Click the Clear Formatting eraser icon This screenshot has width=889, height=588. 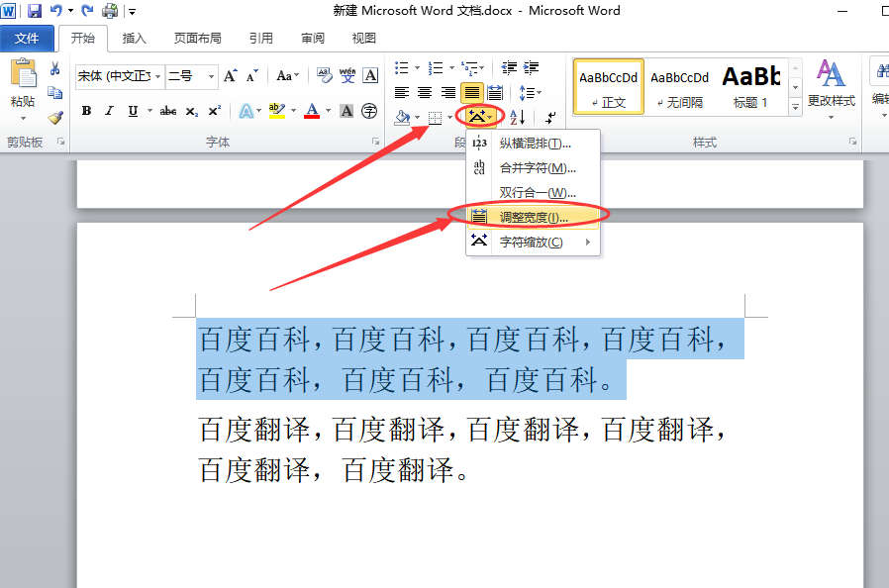[325, 75]
